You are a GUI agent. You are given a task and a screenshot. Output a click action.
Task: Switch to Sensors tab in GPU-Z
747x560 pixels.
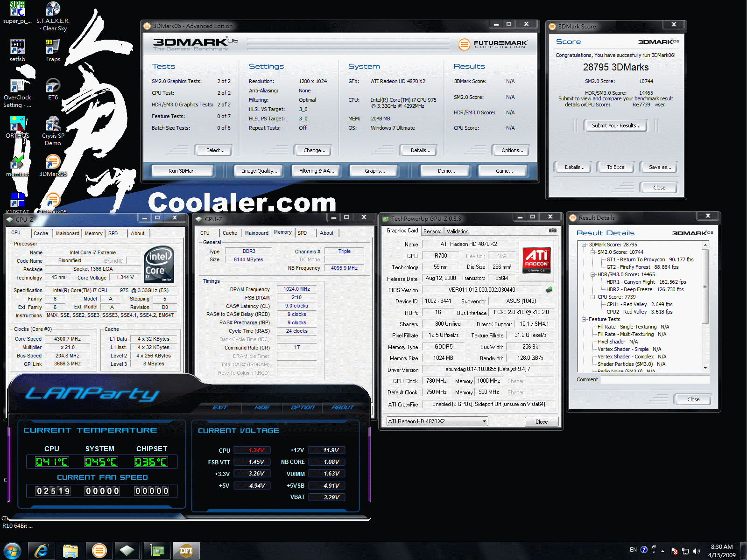(x=432, y=231)
